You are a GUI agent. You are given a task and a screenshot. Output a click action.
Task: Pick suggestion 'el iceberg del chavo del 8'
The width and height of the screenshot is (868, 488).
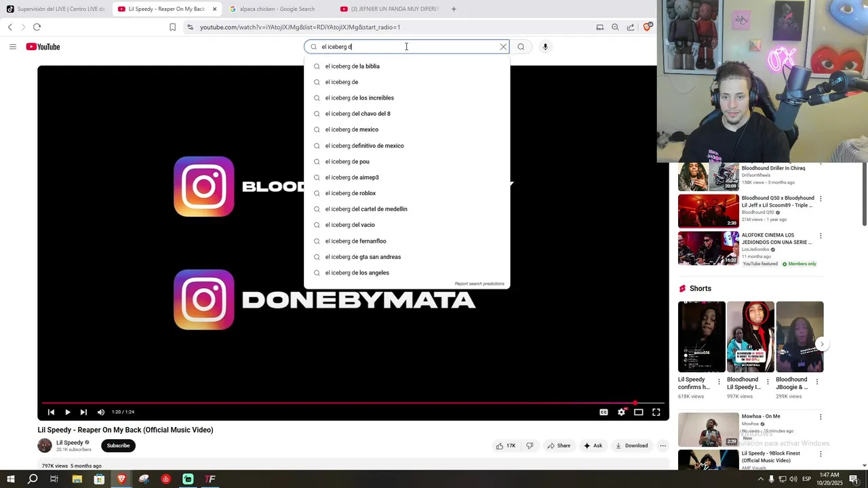[x=407, y=114]
